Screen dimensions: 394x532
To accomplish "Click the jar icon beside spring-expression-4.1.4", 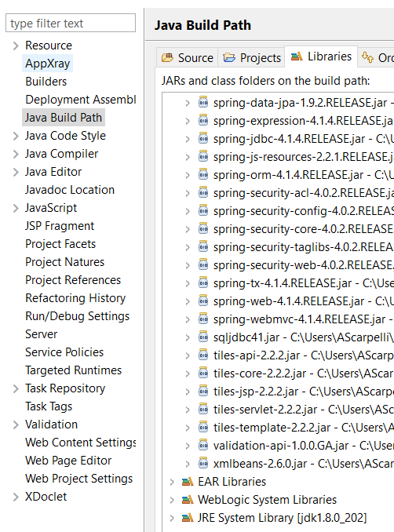I will (203, 121).
